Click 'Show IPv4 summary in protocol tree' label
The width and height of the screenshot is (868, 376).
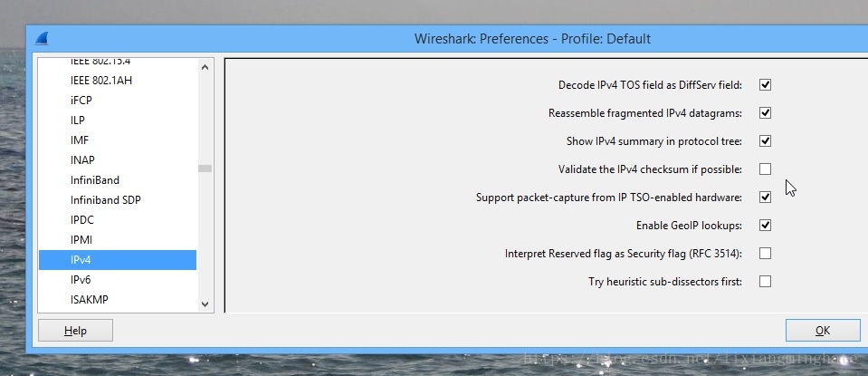point(654,141)
